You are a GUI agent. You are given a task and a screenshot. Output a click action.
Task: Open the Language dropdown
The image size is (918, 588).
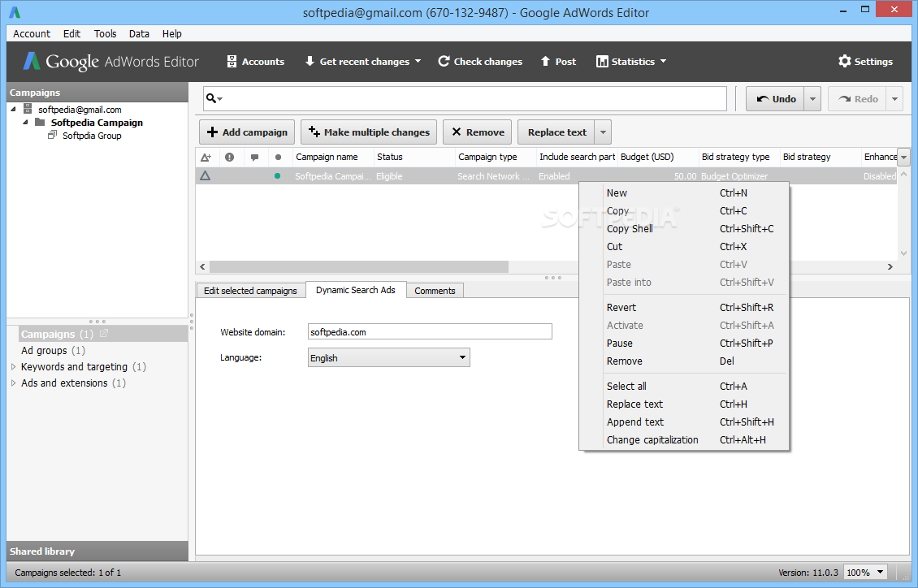389,357
